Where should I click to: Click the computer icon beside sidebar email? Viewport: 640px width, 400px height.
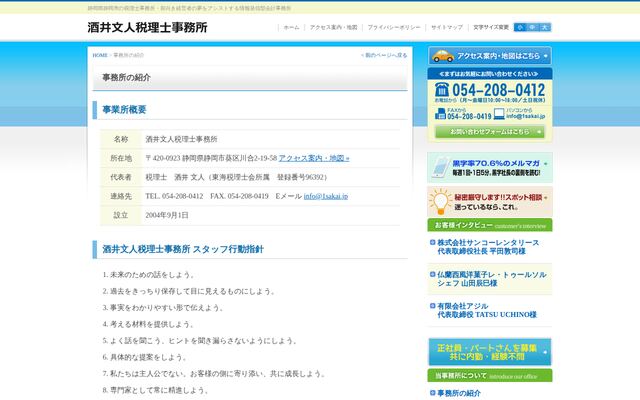499,113
